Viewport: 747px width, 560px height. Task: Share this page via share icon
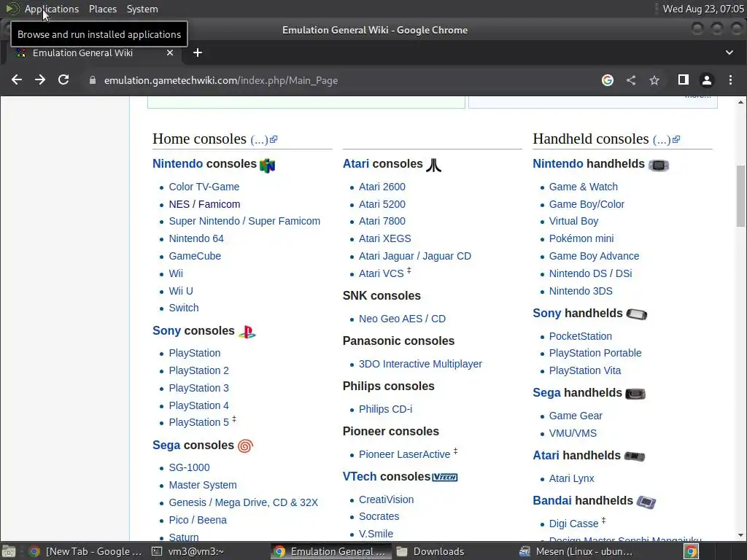click(x=631, y=80)
